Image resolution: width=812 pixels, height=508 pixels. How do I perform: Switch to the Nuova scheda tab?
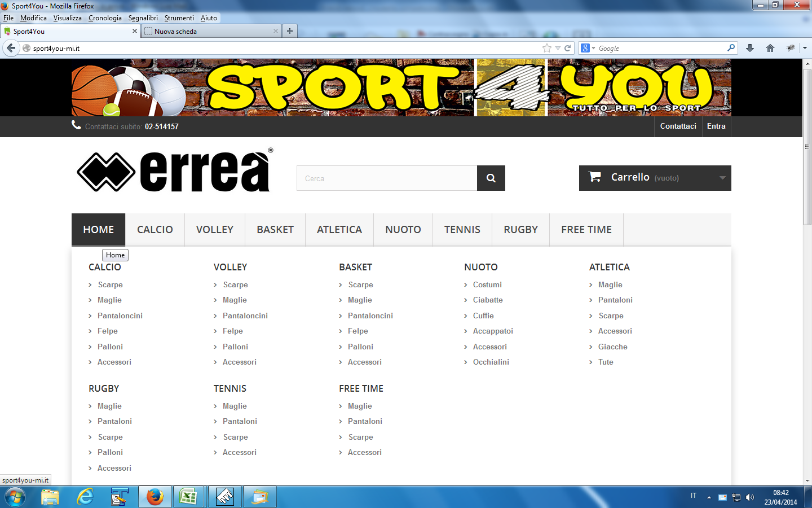click(211, 31)
